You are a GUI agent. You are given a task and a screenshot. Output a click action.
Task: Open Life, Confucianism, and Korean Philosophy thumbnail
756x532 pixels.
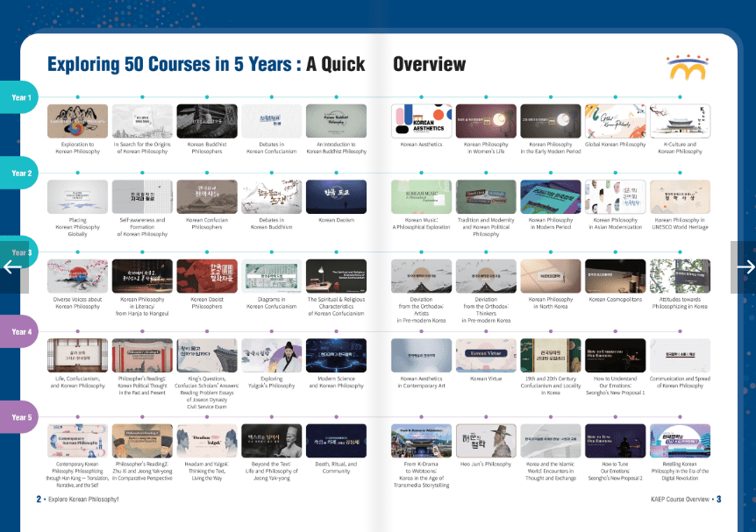78,355
